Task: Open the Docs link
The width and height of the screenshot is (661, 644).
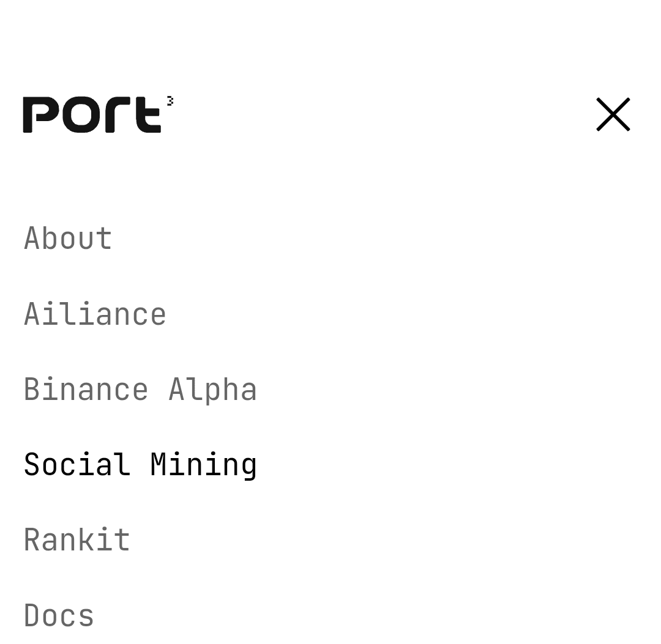Action: (x=59, y=615)
